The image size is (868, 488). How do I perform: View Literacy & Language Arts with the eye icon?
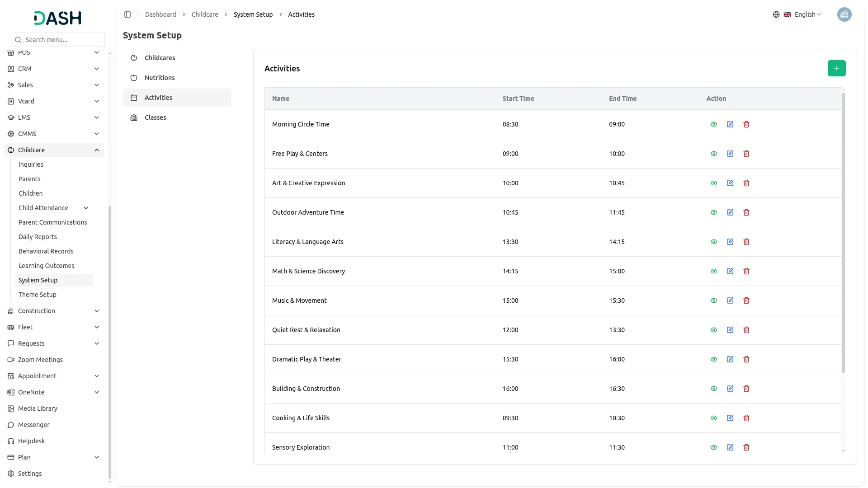[x=713, y=242]
